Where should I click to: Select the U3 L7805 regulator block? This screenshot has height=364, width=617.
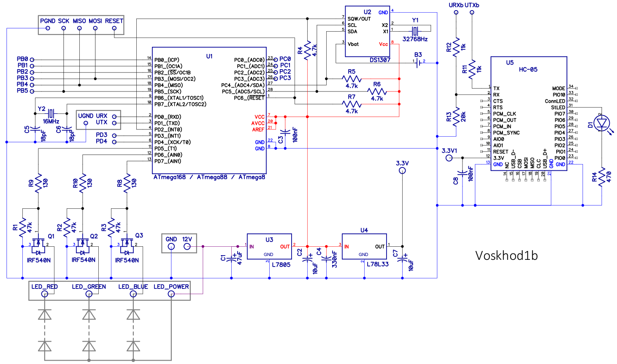point(269,246)
